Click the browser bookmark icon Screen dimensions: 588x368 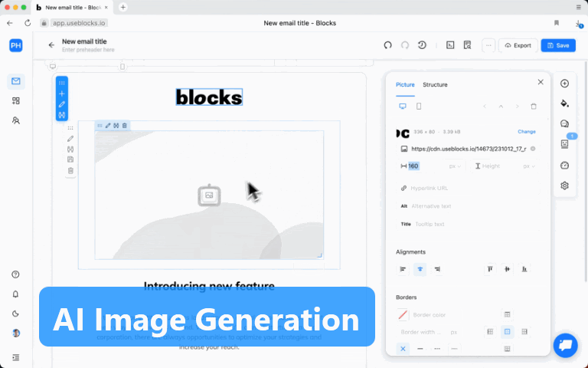tap(557, 23)
